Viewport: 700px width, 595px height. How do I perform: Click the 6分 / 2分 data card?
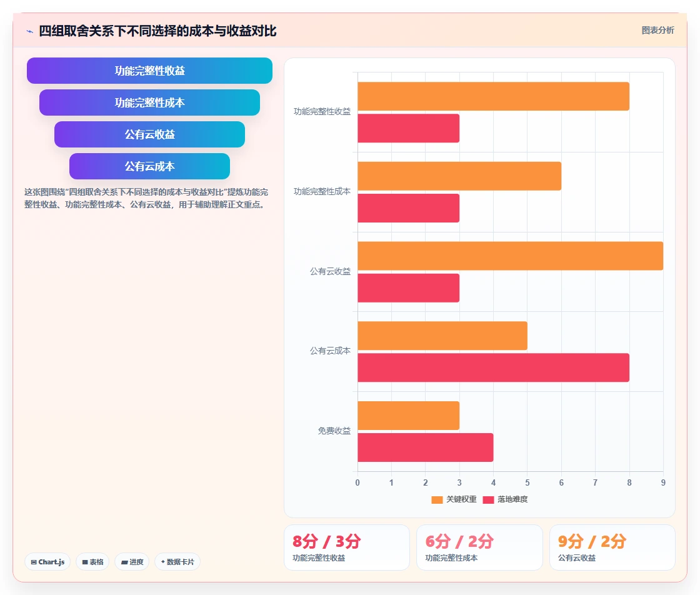(x=479, y=547)
